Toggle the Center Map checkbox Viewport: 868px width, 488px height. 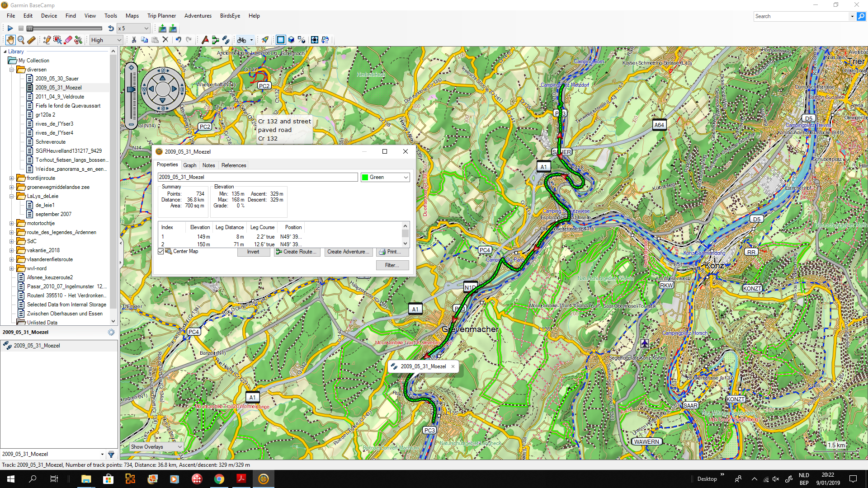point(160,251)
